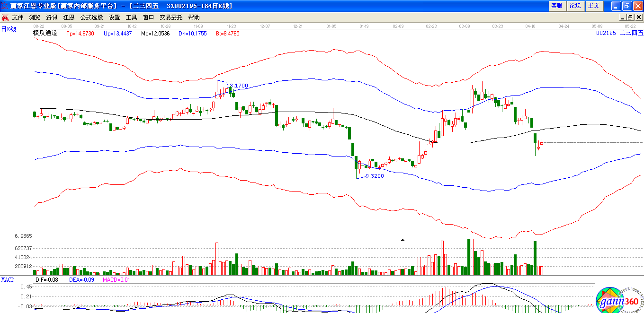Open the 文件 menu
This screenshot has height=313, width=644.
point(18,17)
